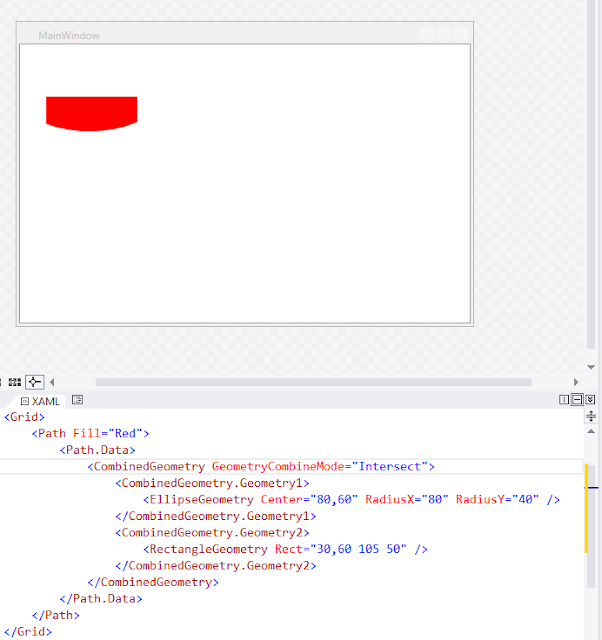Click the RadiusY="40" attribute
This screenshot has height=640, width=602.
coord(497,499)
